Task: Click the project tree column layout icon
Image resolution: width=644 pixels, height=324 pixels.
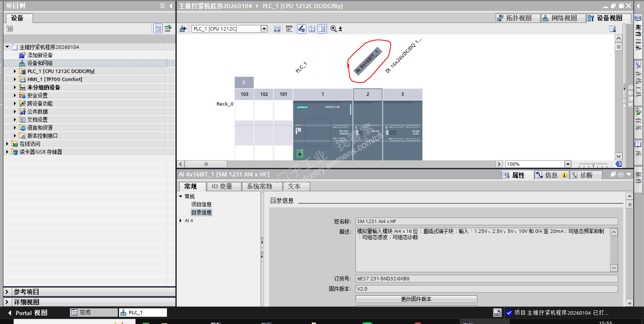Action: [x=163, y=6]
